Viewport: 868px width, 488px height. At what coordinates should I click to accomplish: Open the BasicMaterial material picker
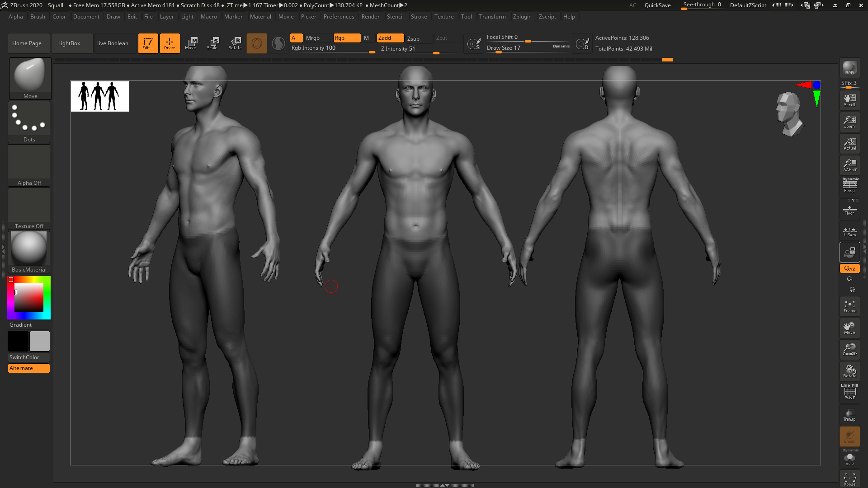[29, 252]
